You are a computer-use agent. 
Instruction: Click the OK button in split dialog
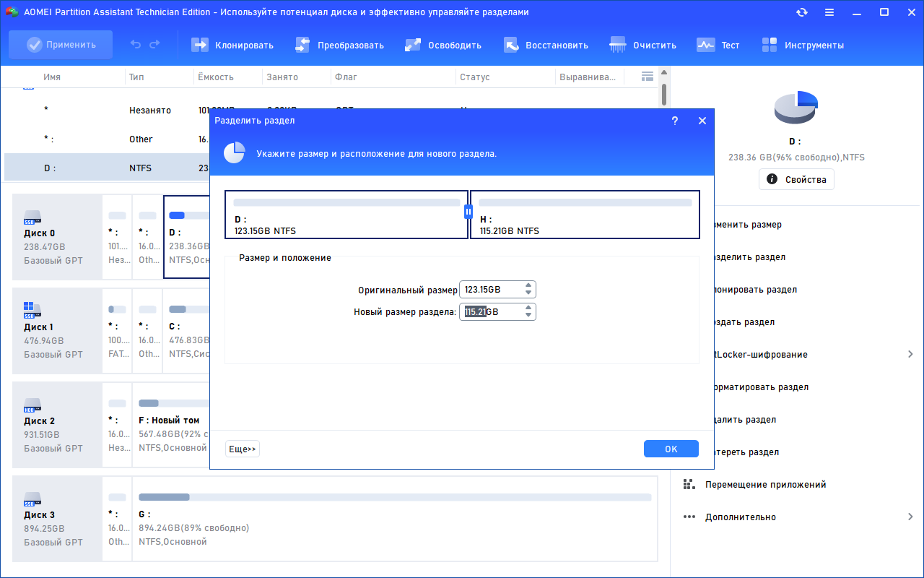click(x=671, y=449)
